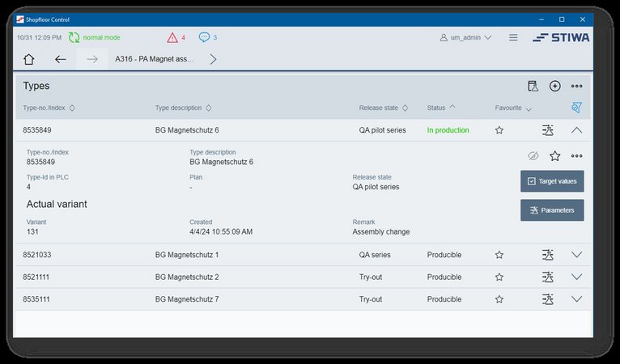The image size is (620, 364).
Task: Toggle the crossed-eye visibility icon
Action: click(533, 156)
